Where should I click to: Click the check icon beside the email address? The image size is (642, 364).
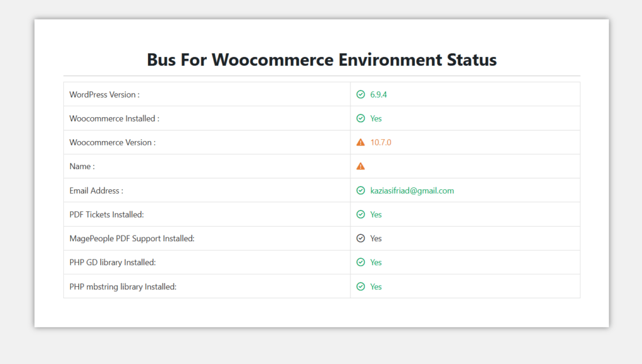(360, 190)
